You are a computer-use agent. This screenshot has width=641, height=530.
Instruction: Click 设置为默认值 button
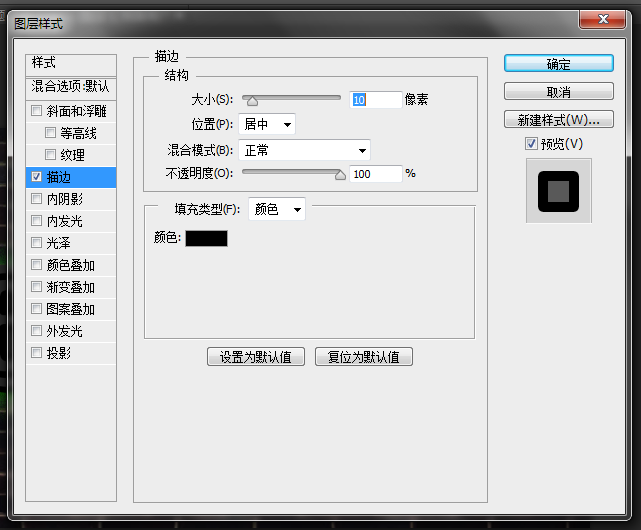[x=256, y=357]
